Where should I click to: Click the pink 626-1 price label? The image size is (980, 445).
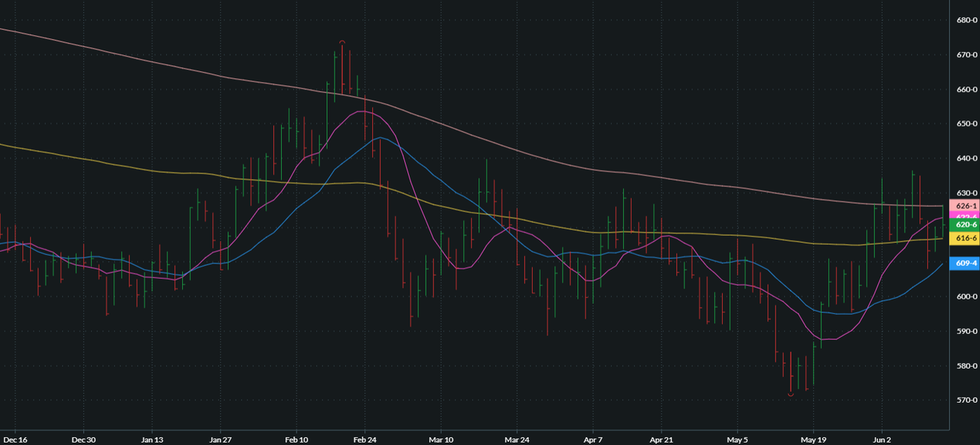click(x=964, y=206)
